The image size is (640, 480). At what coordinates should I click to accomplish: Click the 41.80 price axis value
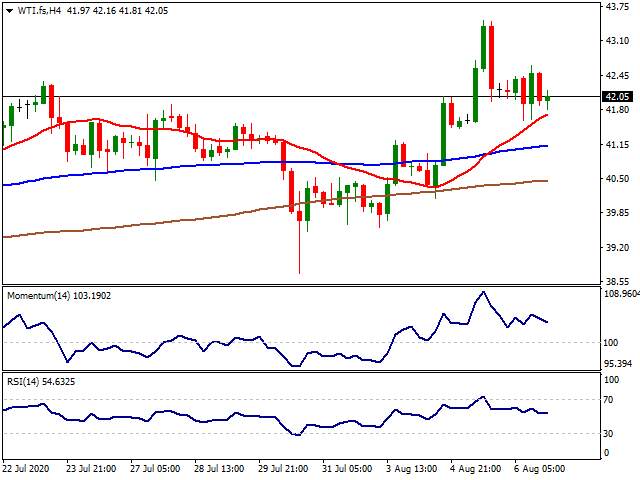tap(618, 109)
